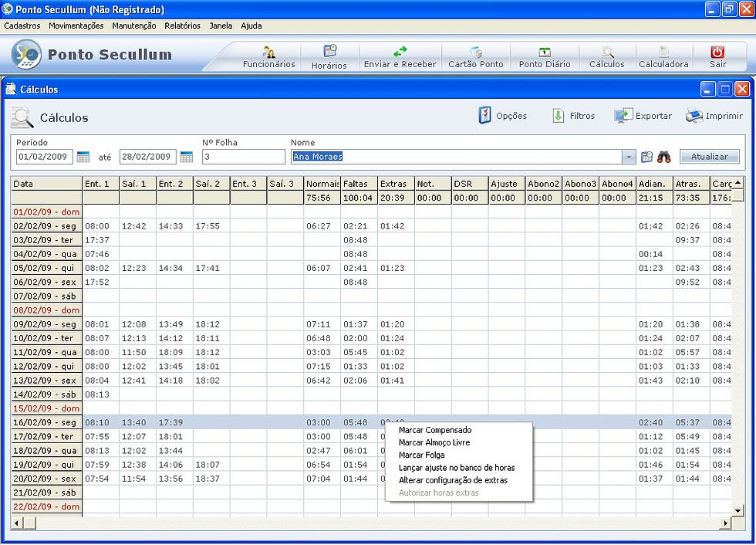Open the Janela menu
The image size is (756, 545).
(x=221, y=26)
